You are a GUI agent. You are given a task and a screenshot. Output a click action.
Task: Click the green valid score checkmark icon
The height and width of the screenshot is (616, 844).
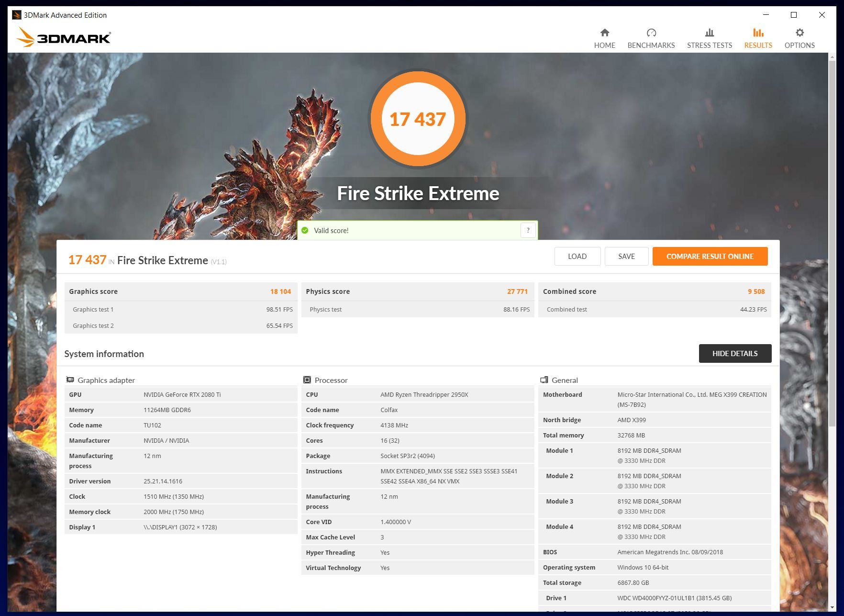tap(305, 230)
